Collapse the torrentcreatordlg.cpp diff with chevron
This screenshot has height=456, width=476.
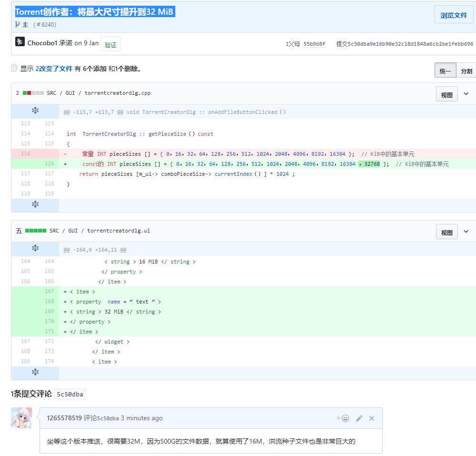point(466,94)
